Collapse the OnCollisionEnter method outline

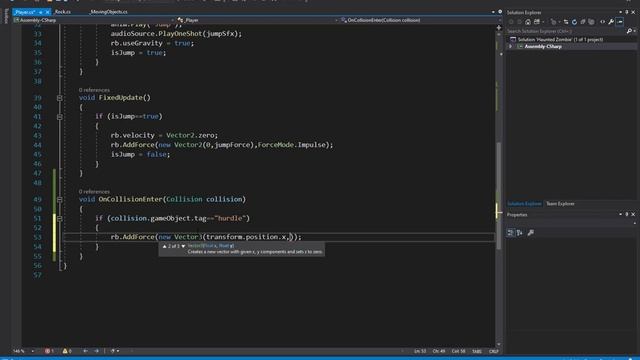(x=60, y=200)
